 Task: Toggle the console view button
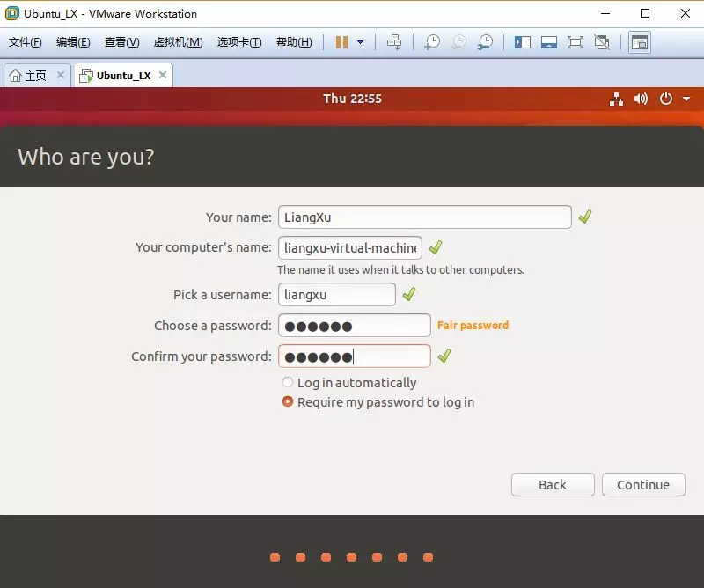pos(640,42)
